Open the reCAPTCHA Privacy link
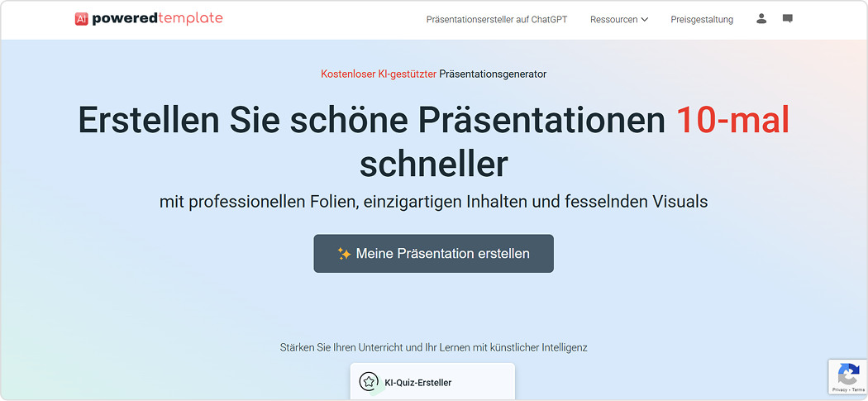The height and width of the screenshot is (401, 868). point(839,390)
